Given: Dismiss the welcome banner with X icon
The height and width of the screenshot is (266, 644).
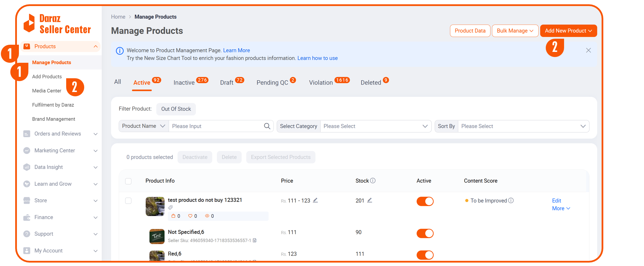Looking at the screenshot, I should (588, 50).
